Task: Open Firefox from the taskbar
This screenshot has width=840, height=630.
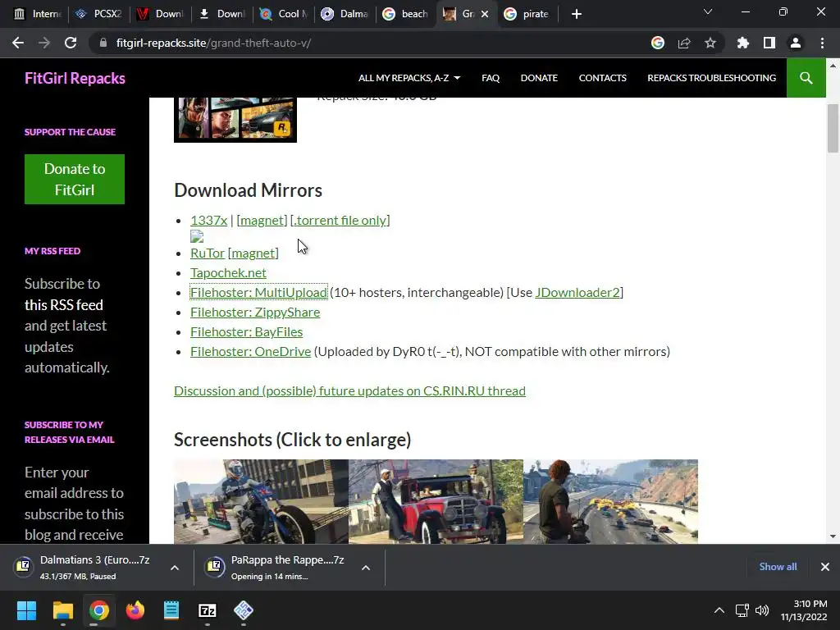Action: pos(135,610)
